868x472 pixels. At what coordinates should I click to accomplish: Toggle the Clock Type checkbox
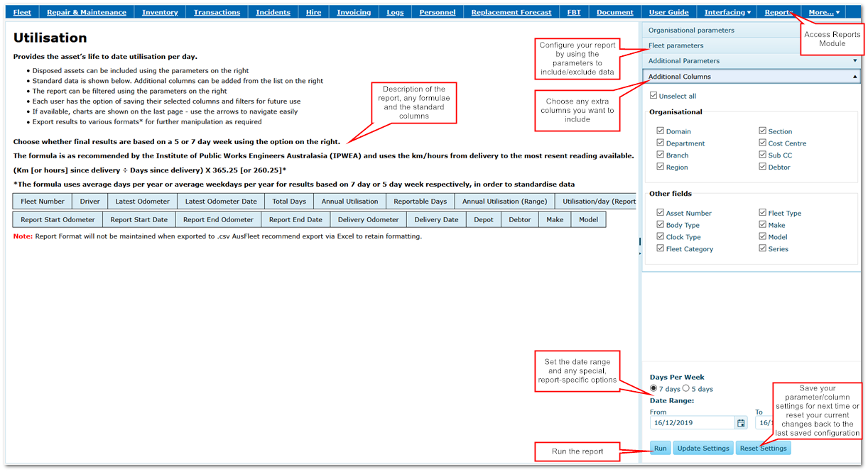pos(661,237)
